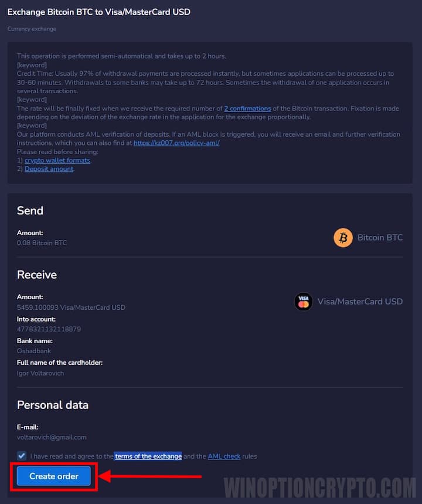Click the voltarovich@gmail.com e-mail value
The width and height of the screenshot is (422, 504).
click(52, 437)
